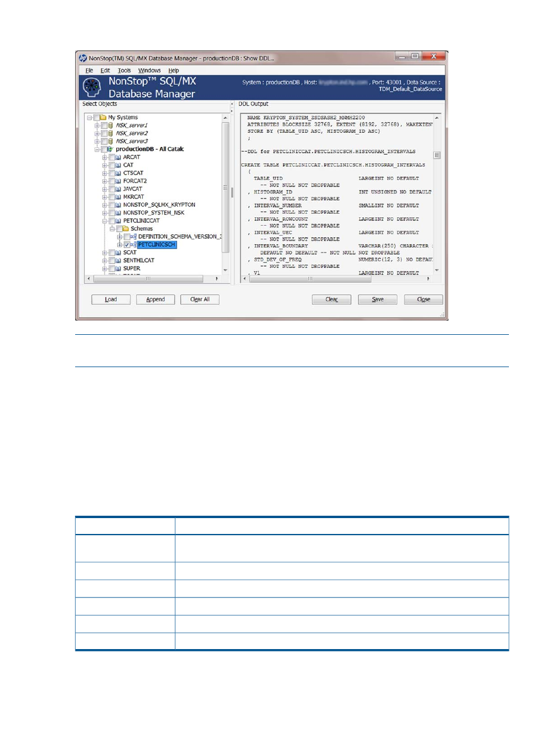Open the Tools menu
This screenshot has width=560, height=746.
(124, 70)
